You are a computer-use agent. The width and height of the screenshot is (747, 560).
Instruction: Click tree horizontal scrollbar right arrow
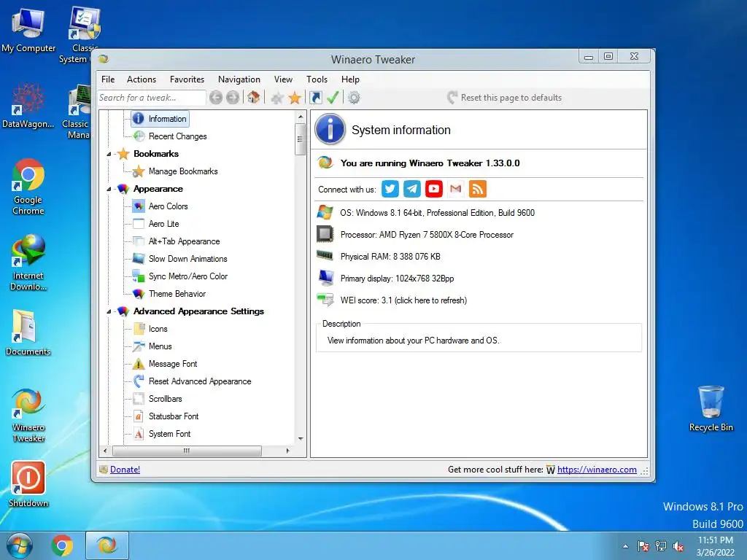[287, 451]
